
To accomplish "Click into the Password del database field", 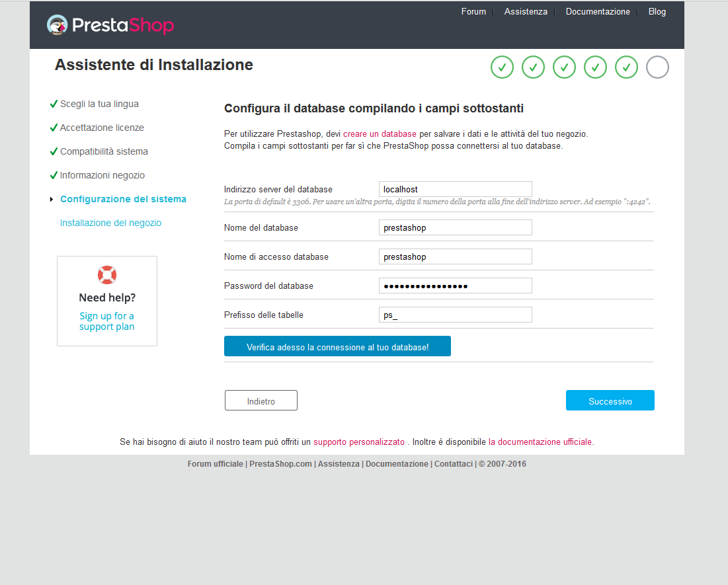I will 455,286.
